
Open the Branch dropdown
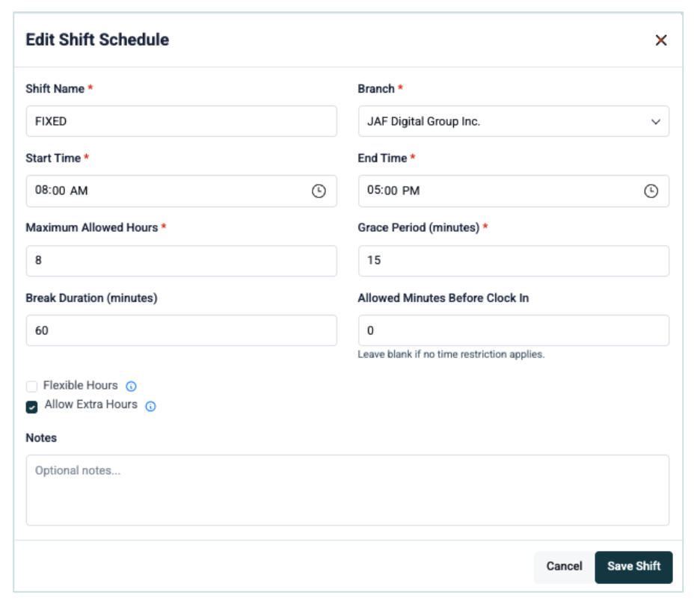coord(513,121)
